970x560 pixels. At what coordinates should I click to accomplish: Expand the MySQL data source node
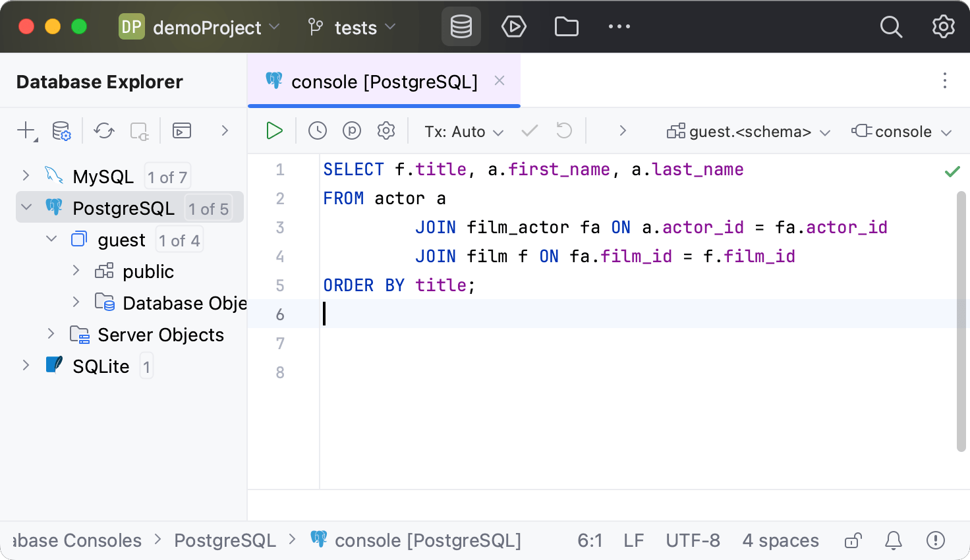(x=25, y=176)
